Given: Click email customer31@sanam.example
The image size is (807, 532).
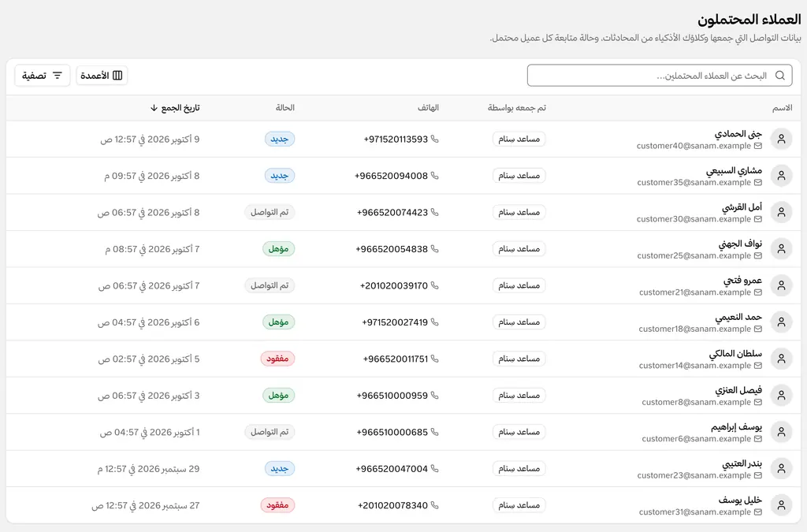Looking at the screenshot, I should (x=695, y=512).
